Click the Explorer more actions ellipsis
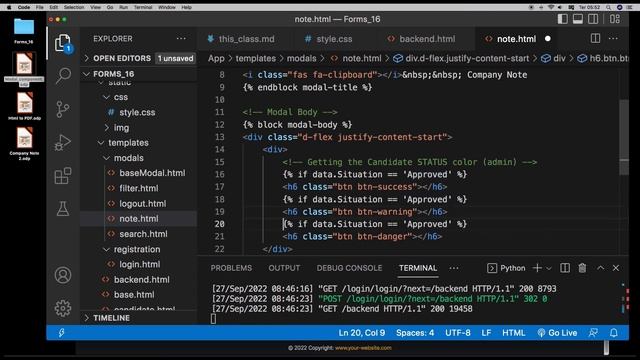This screenshot has width=640, height=360. coord(181,39)
